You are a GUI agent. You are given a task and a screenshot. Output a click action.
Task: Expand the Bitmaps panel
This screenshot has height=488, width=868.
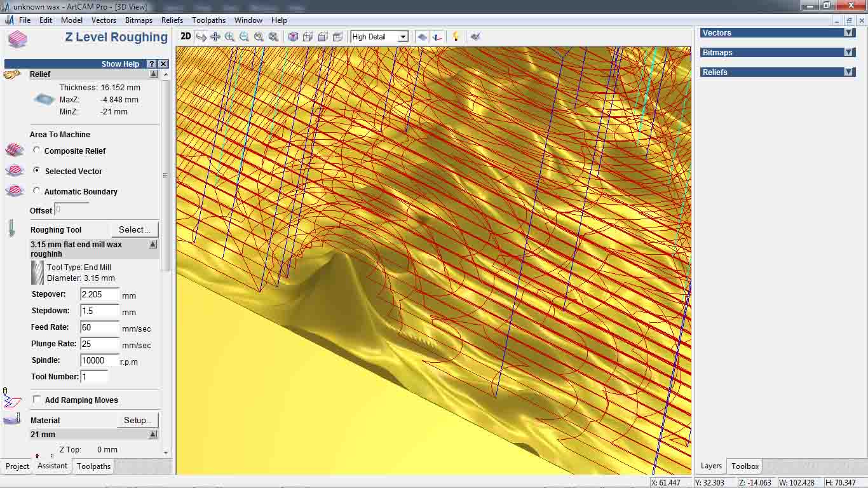[x=849, y=53]
